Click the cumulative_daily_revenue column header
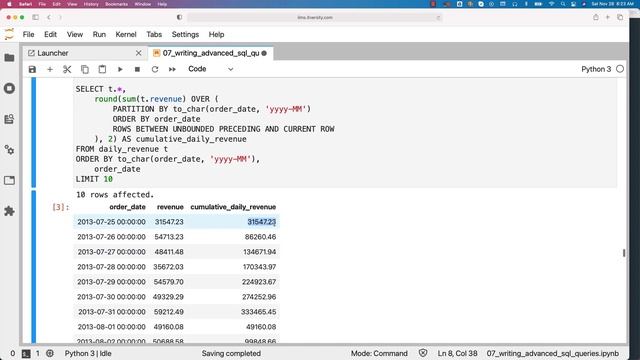Image resolution: width=640 pixels, height=360 pixels. tap(233, 207)
